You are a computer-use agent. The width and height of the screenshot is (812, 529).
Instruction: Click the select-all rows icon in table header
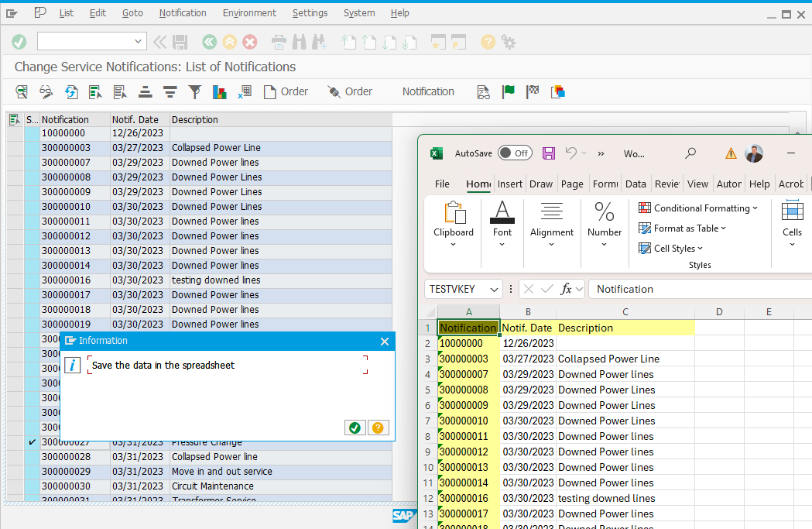[14, 120]
